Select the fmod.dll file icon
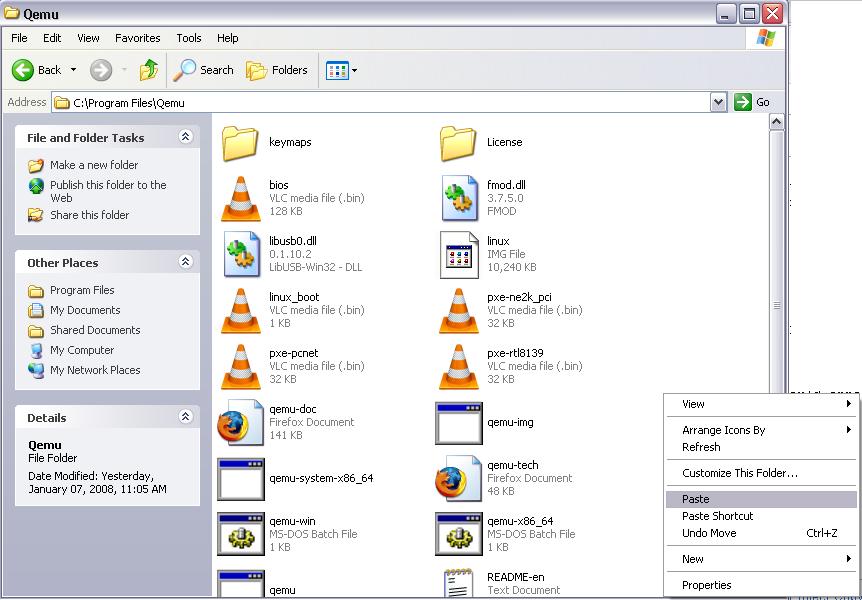This screenshot has height=600, width=862. pos(459,198)
